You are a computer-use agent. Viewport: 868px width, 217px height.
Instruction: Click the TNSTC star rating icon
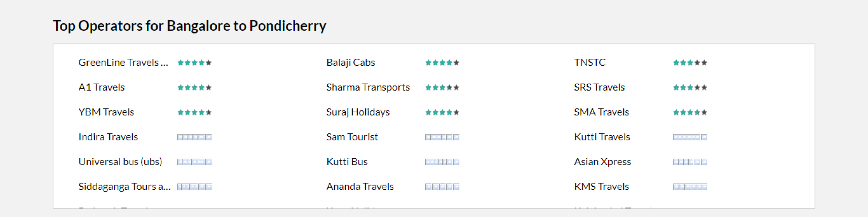[x=690, y=63]
